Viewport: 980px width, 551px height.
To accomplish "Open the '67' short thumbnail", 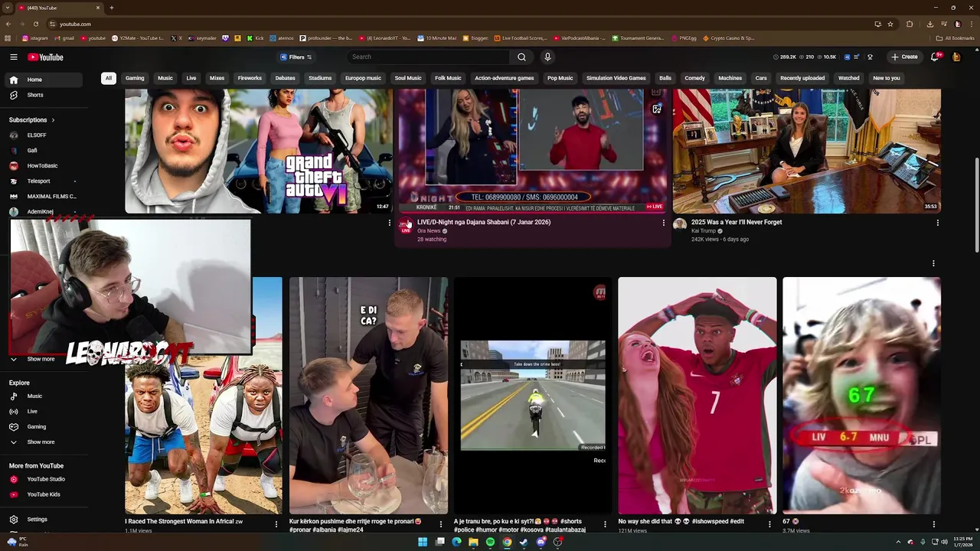I will point(861,395).
